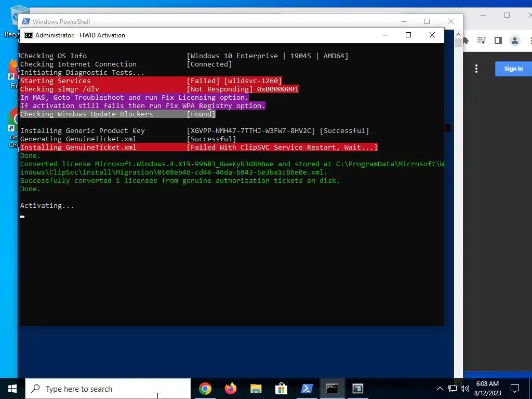Open network status tray icon
Screen dimensions: 532x399
(453, 389)
